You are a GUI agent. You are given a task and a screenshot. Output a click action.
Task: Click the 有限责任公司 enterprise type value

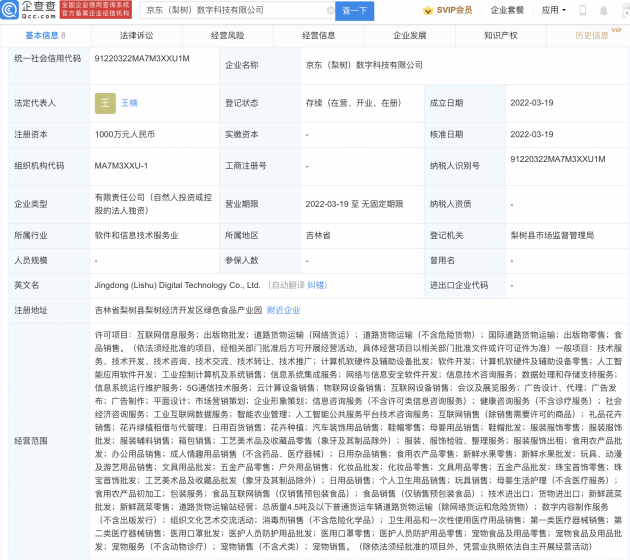153,204
